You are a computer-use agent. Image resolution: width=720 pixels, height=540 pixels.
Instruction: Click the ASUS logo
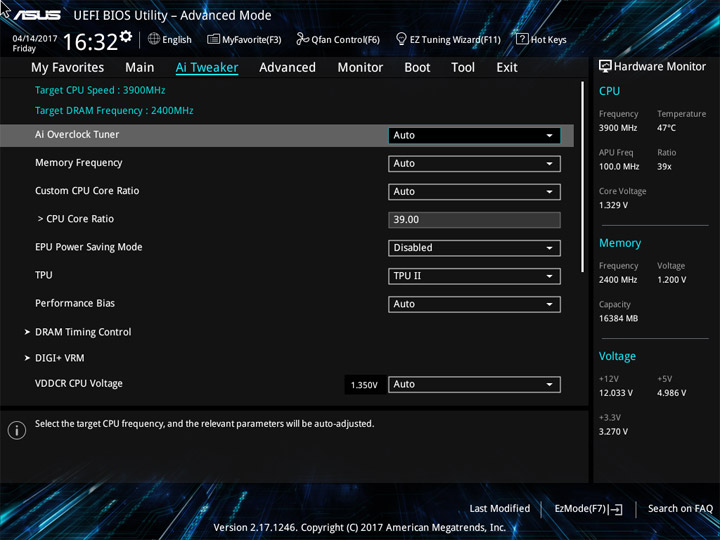(37, 15)
